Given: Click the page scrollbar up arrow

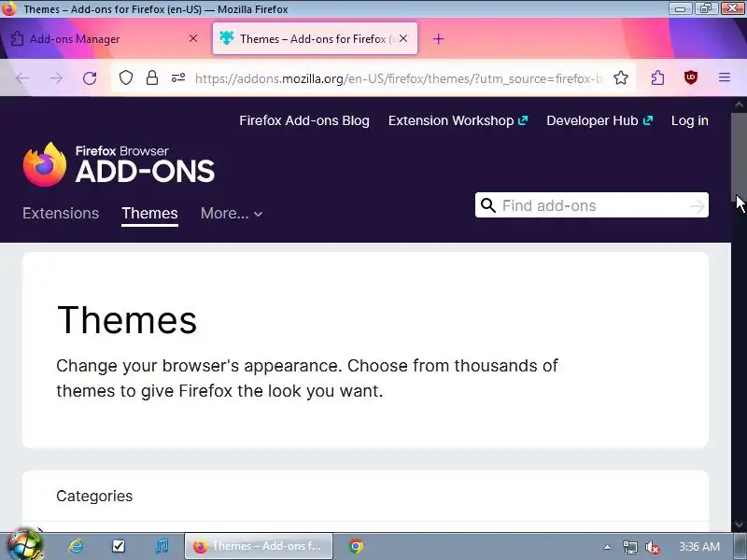Looking at the screenshot, I should point(739,104).
